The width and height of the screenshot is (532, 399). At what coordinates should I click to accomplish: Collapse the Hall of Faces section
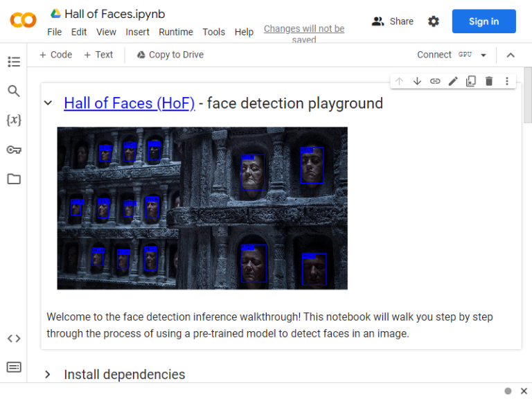tap(48, 103)
